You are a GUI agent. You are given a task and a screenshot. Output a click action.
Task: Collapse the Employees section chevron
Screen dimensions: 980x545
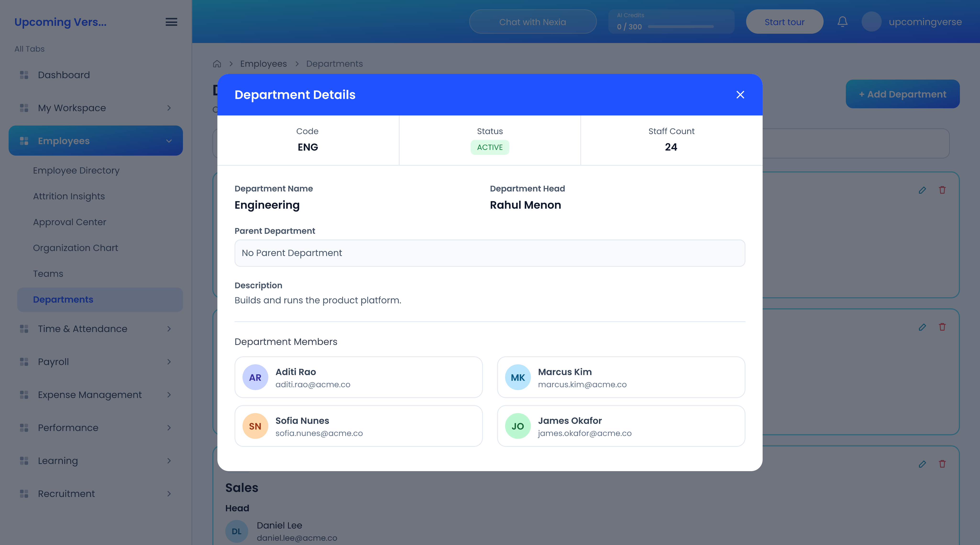(169, 141)
